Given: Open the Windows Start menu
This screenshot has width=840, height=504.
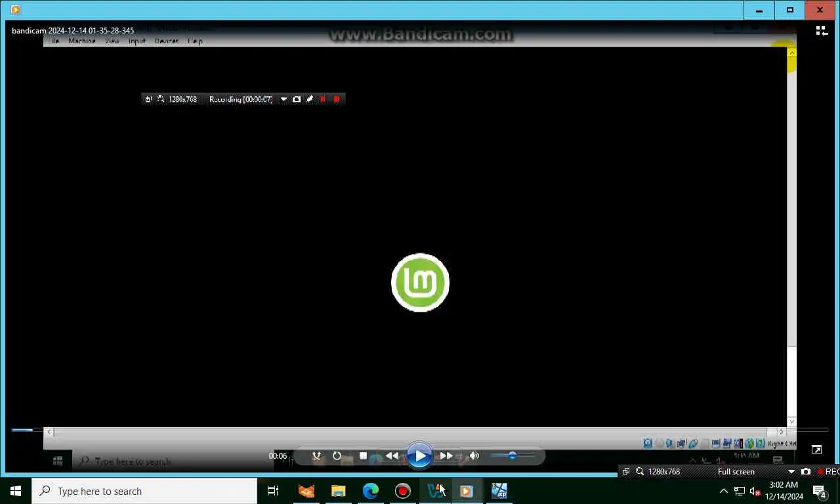Looking at the screenshot, I should tap(16, 491).
